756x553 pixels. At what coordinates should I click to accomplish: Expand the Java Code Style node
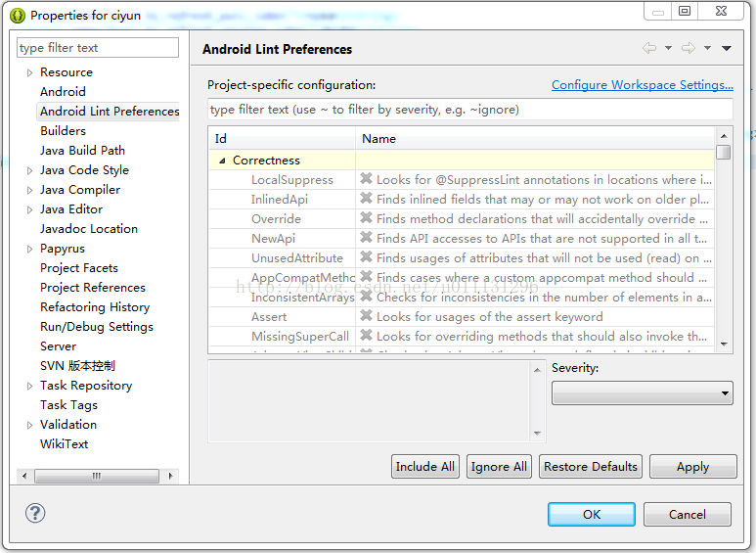30,171
